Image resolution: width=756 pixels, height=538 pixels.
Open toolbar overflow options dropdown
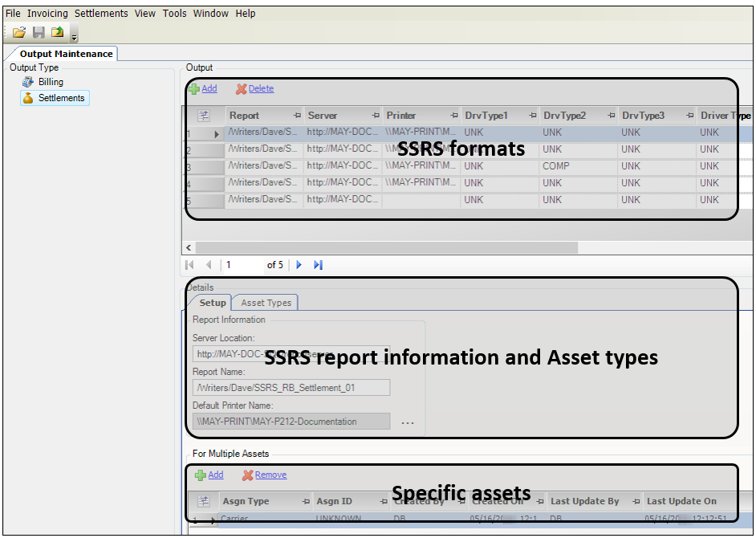[x=75, y=37]
